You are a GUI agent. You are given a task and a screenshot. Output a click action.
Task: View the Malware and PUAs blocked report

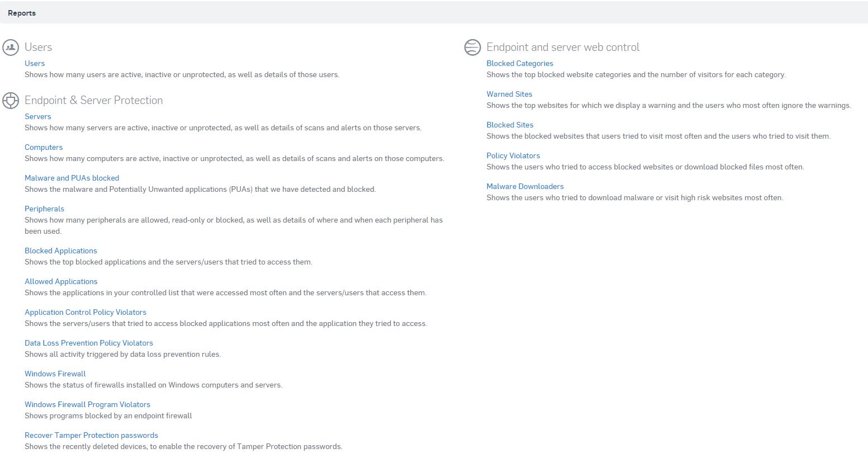[x=72, y=178]
